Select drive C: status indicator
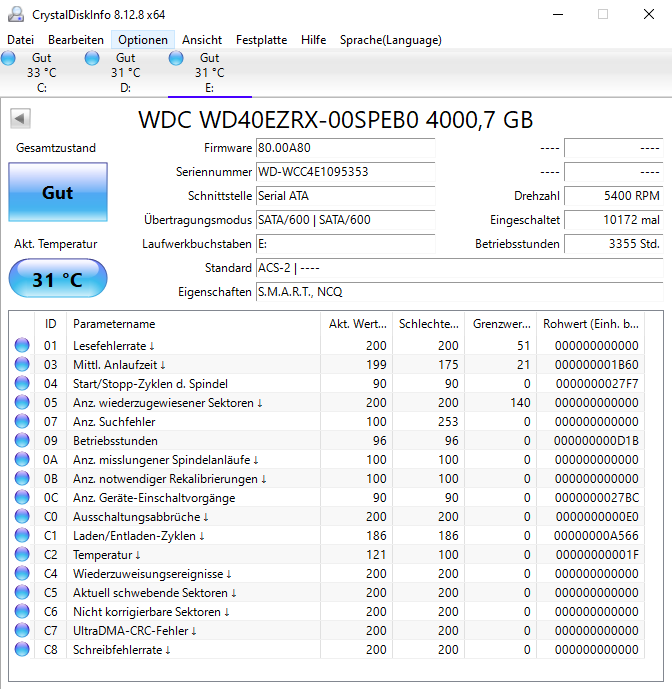The image size is (672, 689). 8,58
